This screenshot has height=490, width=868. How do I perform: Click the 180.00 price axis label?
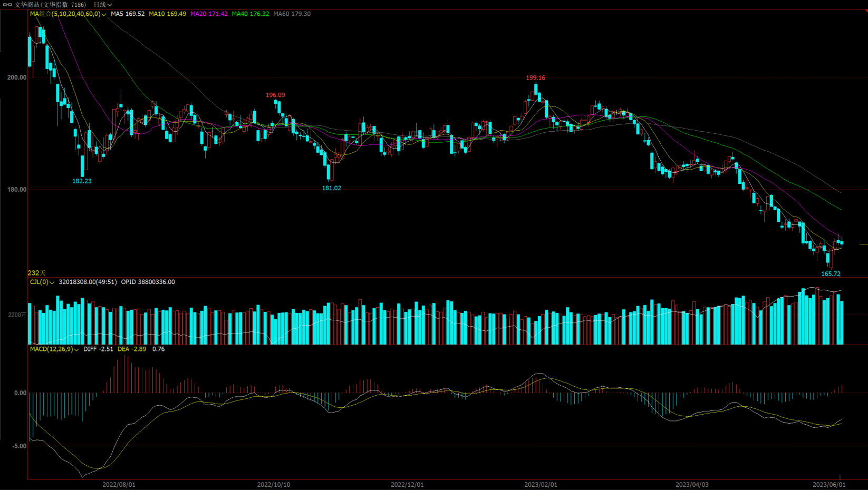(16, 190)
